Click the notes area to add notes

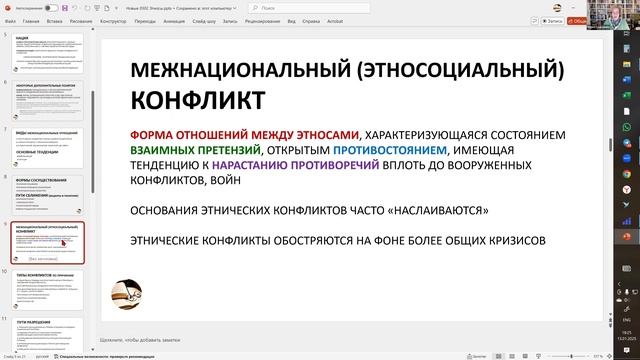click(x=140, y=340)
